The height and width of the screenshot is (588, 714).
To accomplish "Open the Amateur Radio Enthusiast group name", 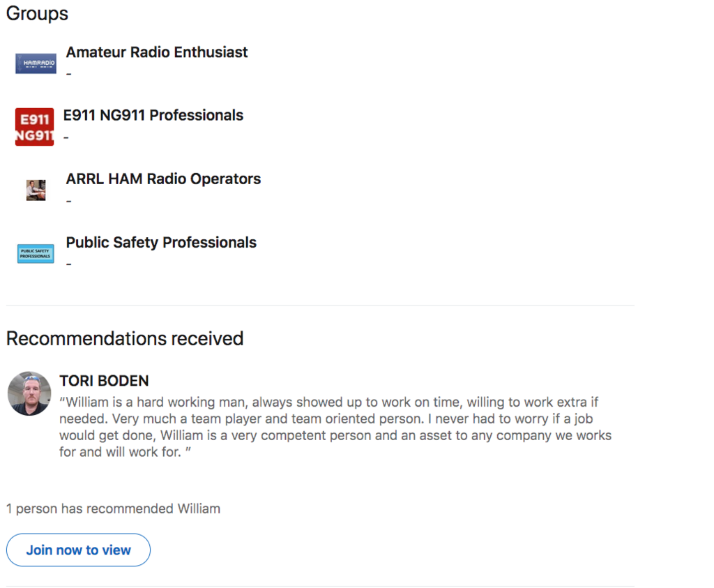I will pos(157,52).
